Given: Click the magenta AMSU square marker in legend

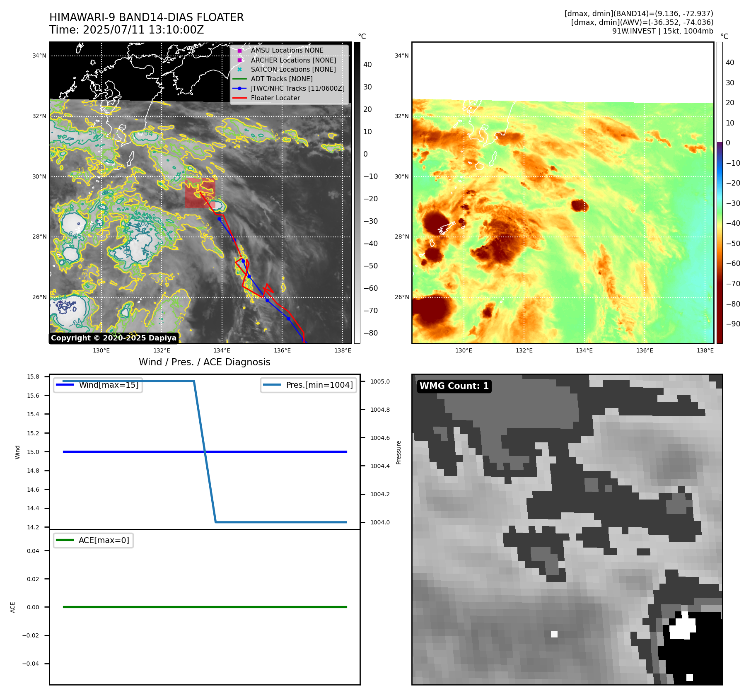Looking at the screenshot, I should coord(239,51).
